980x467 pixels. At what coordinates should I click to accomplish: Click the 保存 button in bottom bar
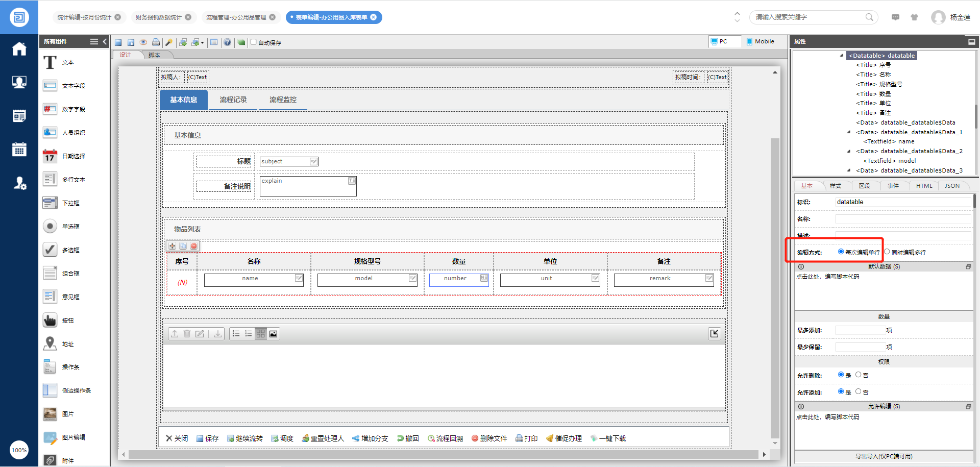208,438
